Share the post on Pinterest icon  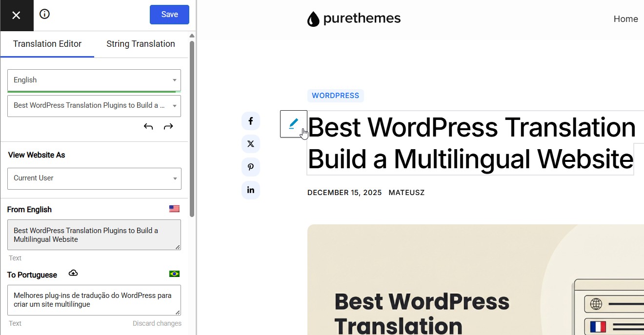coord(251,167)
